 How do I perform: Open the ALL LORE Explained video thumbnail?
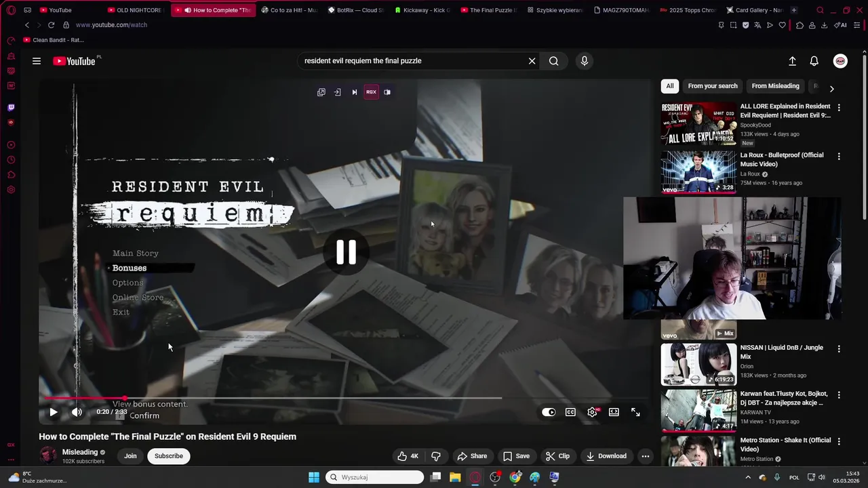(x=698, y=123)
